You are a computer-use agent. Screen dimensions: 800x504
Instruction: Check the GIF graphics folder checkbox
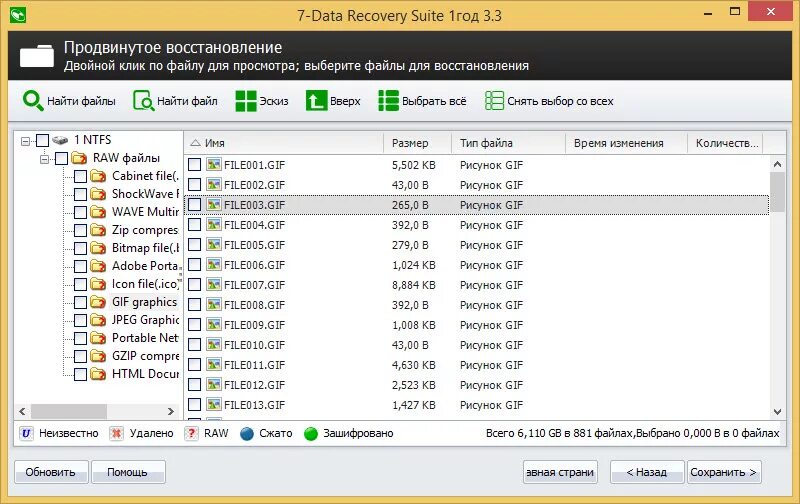pos(80,303)
